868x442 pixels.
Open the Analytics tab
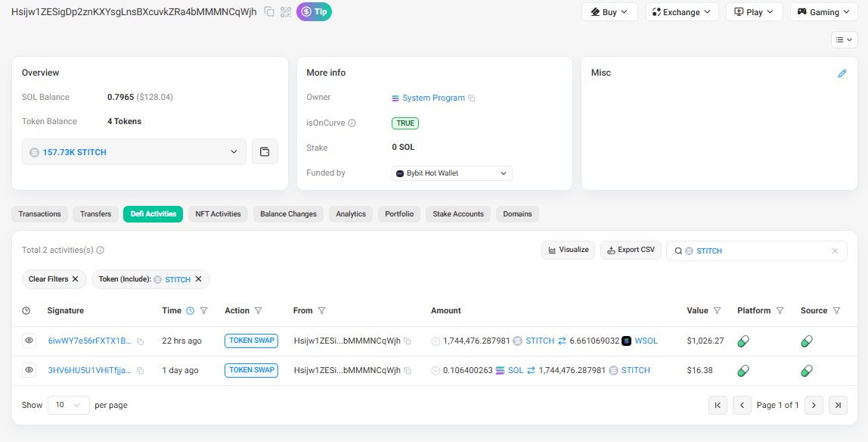[x=351, y=213]
